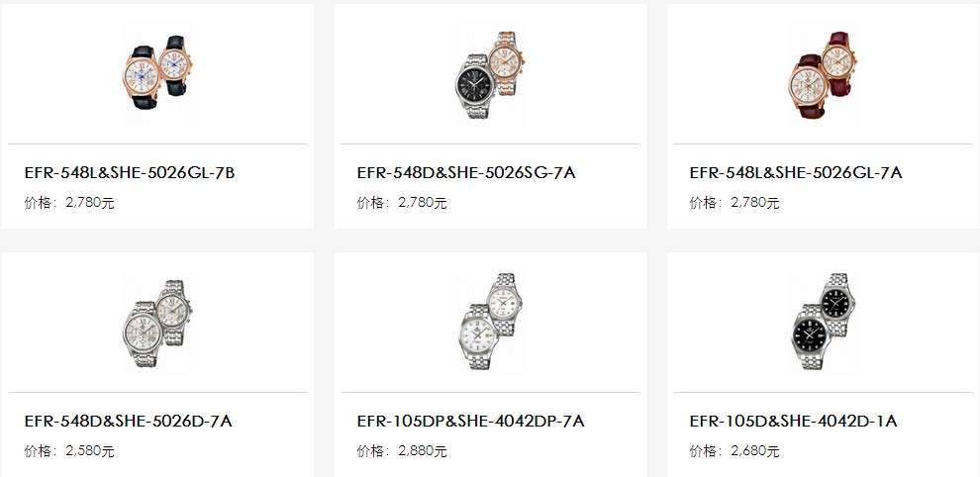Viewport: 980px width, 477px height.
Task: Click the EFR-548D&SHE-5026D-7A product title
Action: (128, 422)
